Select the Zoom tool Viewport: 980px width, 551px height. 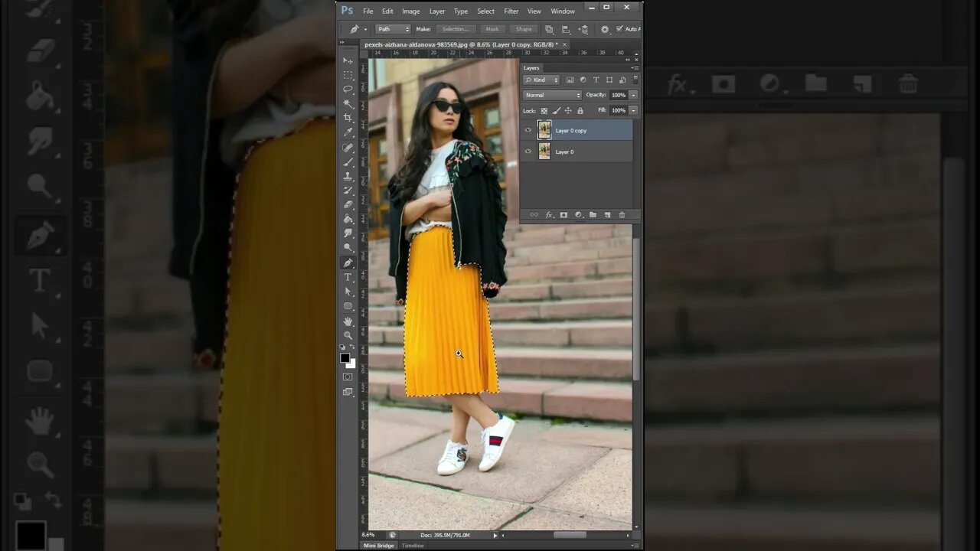click(348, 336)
